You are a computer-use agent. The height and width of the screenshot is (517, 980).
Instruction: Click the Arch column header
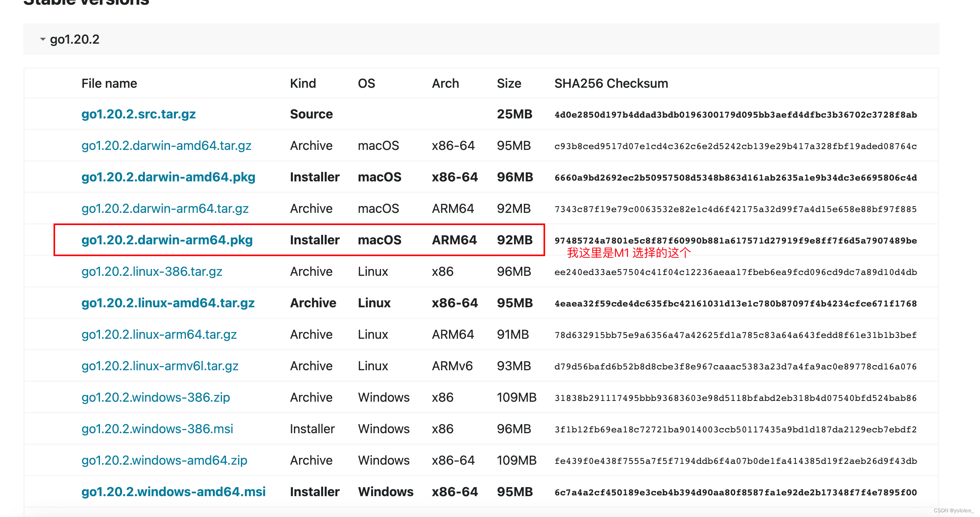tap(446, 83)
